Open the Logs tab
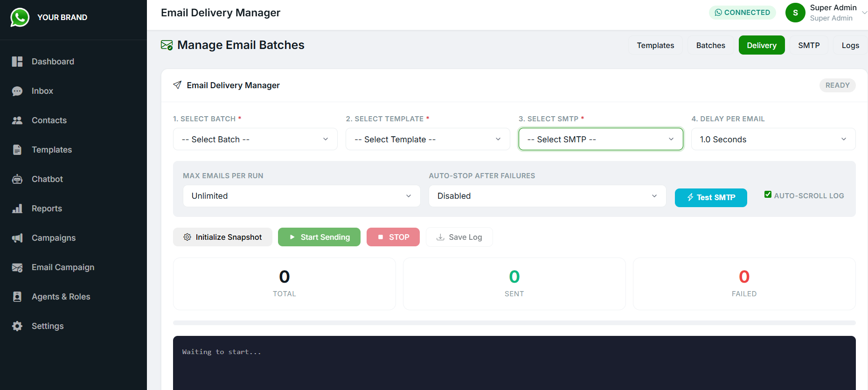 point(850,45)
